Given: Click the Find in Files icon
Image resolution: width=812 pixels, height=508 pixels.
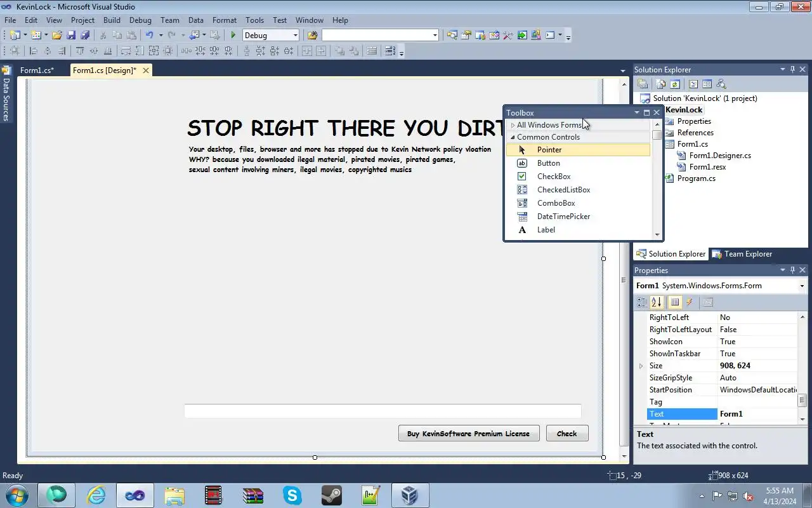Looking at the screenshot, I should pyautogui.click(x=312, y=36).
